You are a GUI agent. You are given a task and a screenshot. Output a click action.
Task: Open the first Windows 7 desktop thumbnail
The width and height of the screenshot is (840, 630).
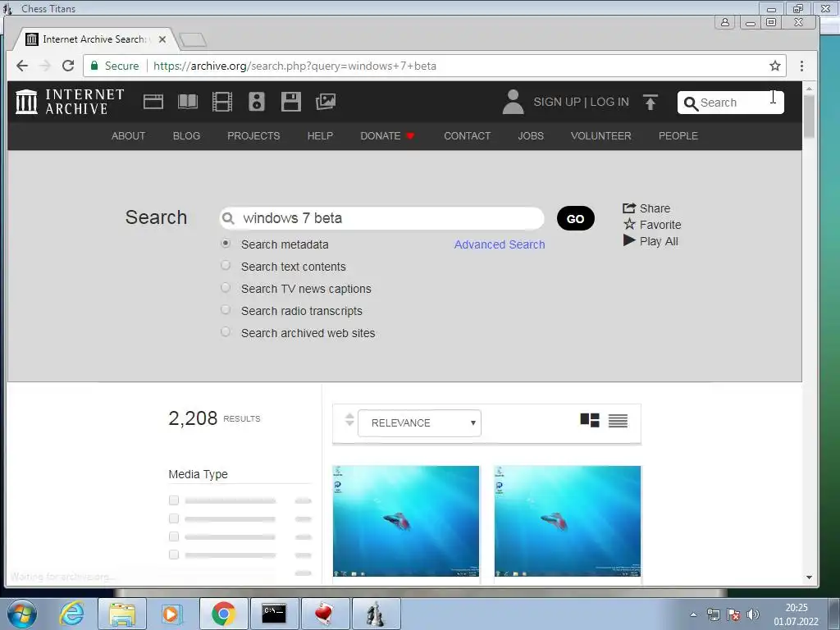(x=405, y=521)
